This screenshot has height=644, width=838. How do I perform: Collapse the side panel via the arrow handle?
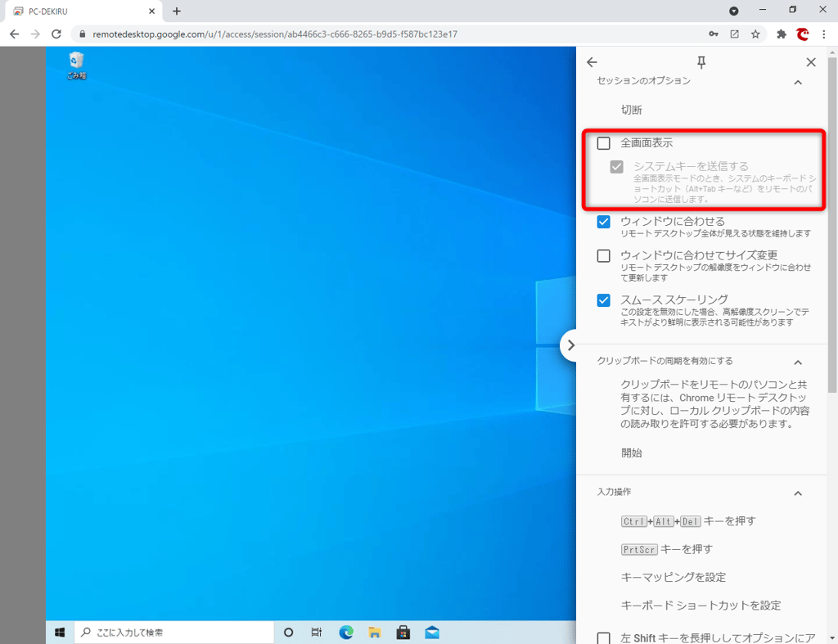pos(570,345)
